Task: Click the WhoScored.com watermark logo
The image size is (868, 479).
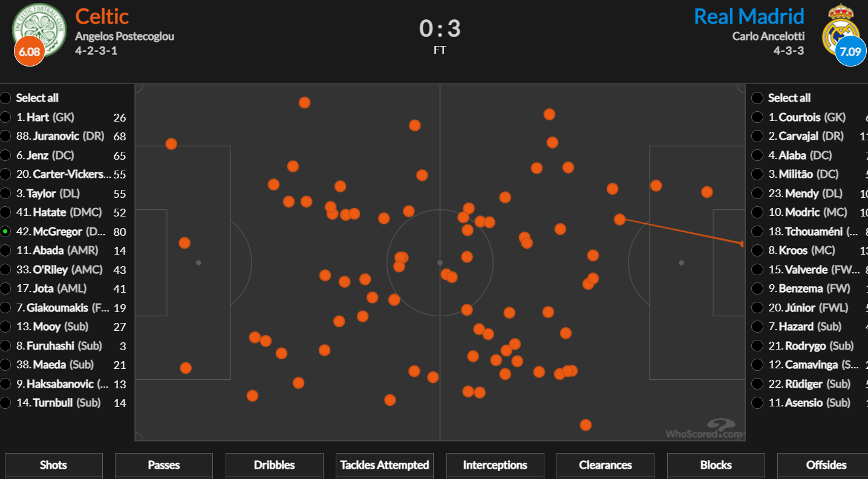Action: (x=704, y=429)
